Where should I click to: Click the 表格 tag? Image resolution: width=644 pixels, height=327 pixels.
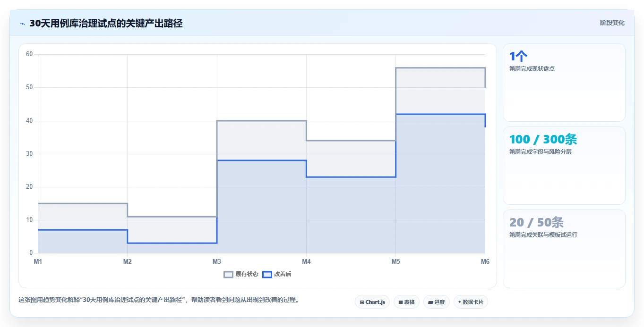[406, 302]
